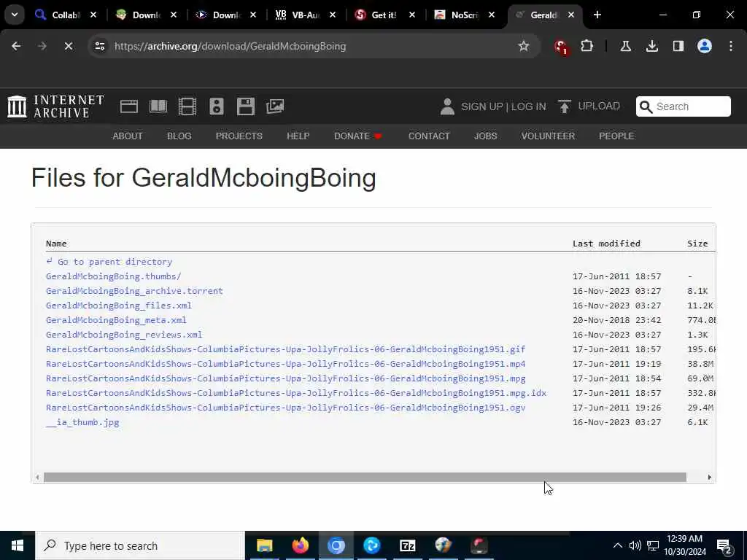The width and height of the screenshot is (747, 560).
Task: Open the GeraldMcboingBoing1951.ogv file link
Action: point(285,408)
